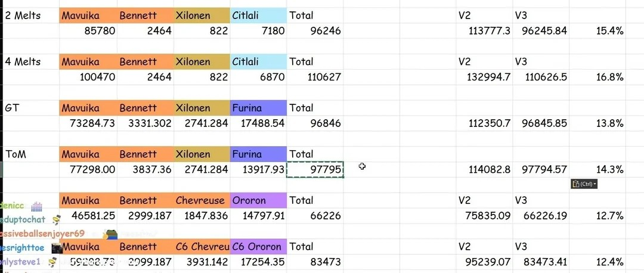The image size is (644, 273).
Task: Select the GT row label cell
Action: [x=31, y=108]
